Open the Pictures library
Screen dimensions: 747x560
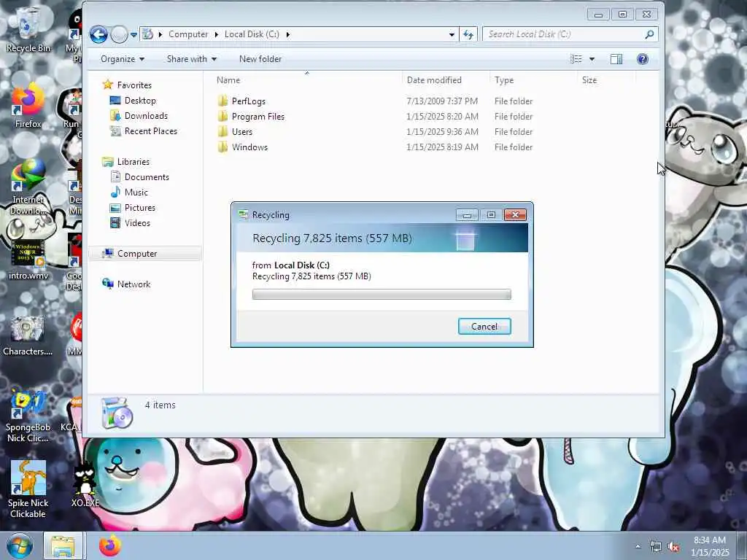(x=139, y=208)
